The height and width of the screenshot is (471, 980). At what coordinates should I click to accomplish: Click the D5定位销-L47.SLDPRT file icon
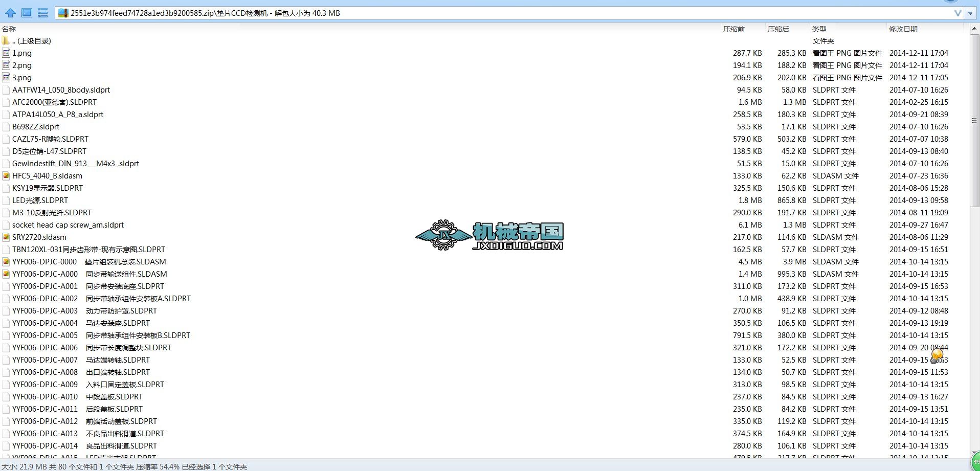pyautogui.click(x=6, y=151)
